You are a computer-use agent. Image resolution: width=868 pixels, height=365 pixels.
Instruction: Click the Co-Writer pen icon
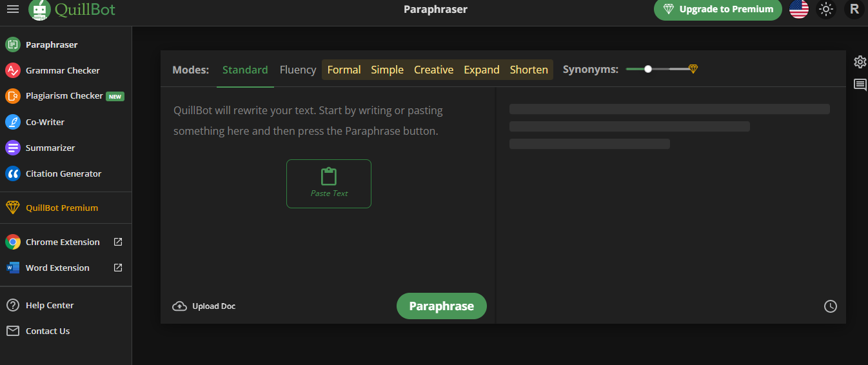[x=13, y=122]
